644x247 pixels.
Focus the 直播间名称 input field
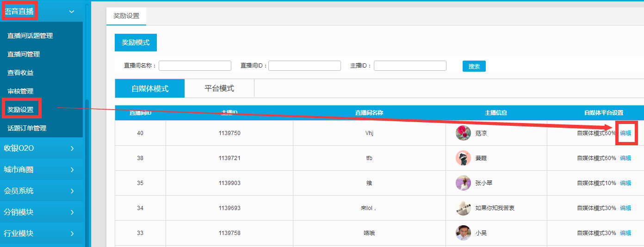[x=195, y=66]
